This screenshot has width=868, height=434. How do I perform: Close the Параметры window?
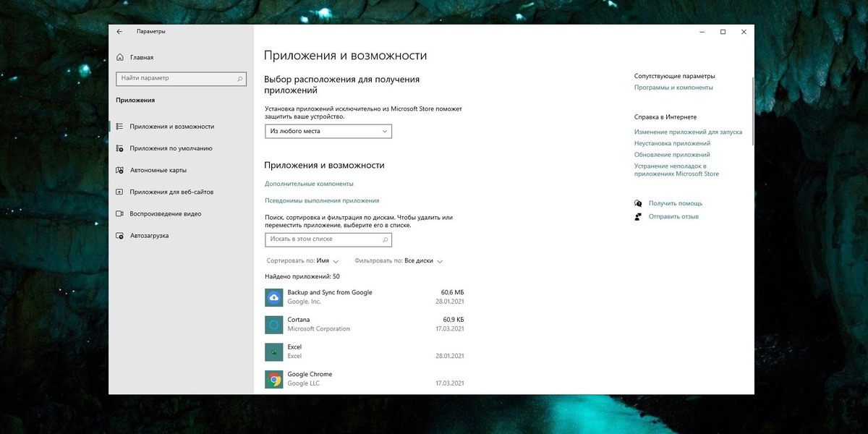[x=744, y=32]
